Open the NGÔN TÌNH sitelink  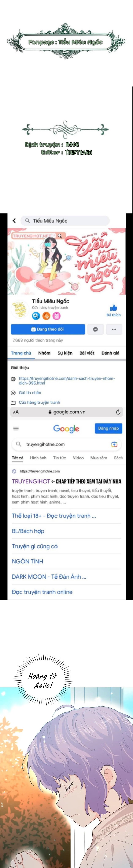click(27, 561)
